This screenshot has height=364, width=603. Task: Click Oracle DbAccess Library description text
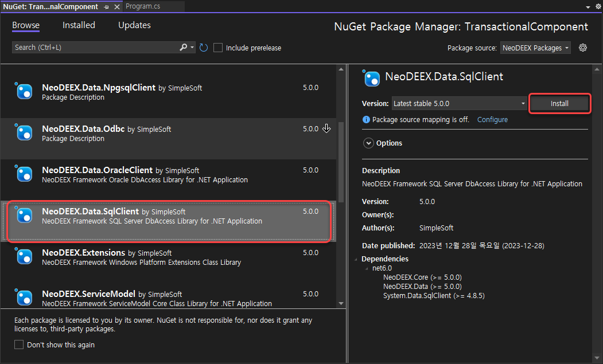point(145,180)
